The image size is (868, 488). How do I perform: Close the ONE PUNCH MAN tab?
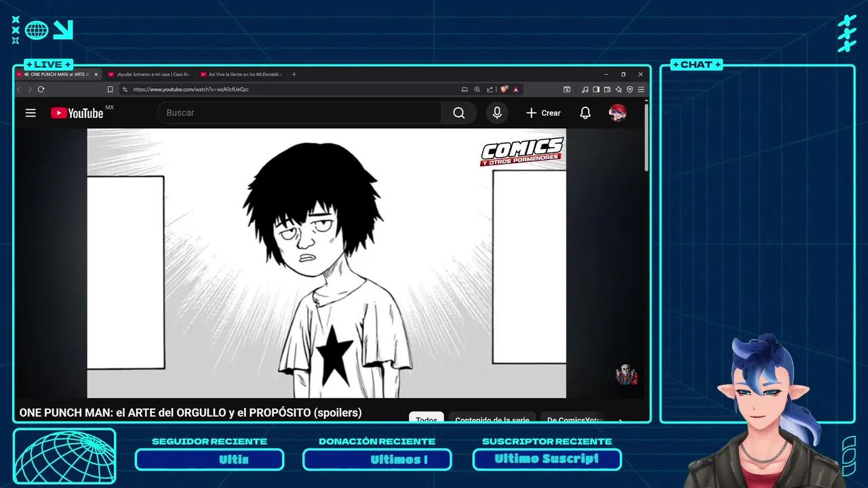pos(96,75)
